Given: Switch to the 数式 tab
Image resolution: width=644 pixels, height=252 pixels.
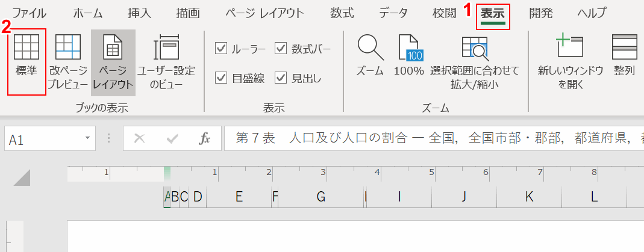Looking at the screenshot, I should [342, 13].
